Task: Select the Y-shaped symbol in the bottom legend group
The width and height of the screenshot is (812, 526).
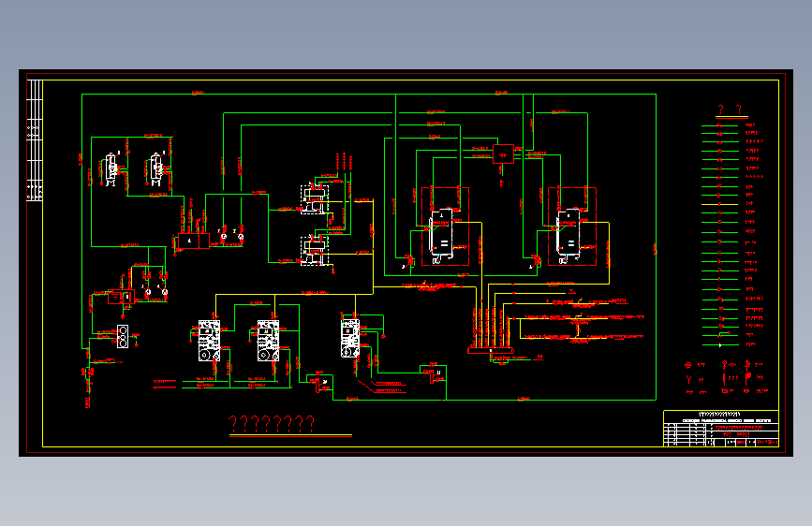Action: (x=688, y=379)
